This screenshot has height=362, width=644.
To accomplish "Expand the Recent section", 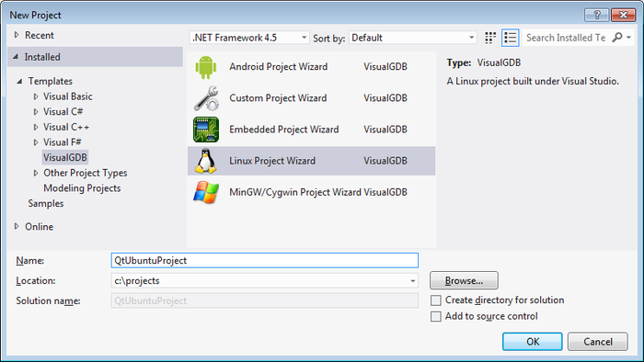I will [x=17, y=35].
